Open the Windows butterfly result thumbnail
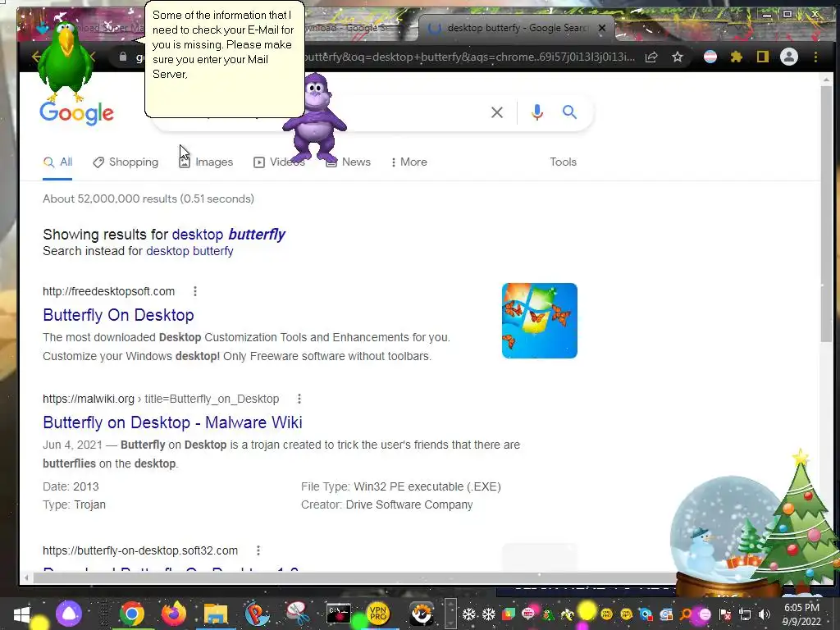This screenshot has width=840, height=630. [540, 321]
